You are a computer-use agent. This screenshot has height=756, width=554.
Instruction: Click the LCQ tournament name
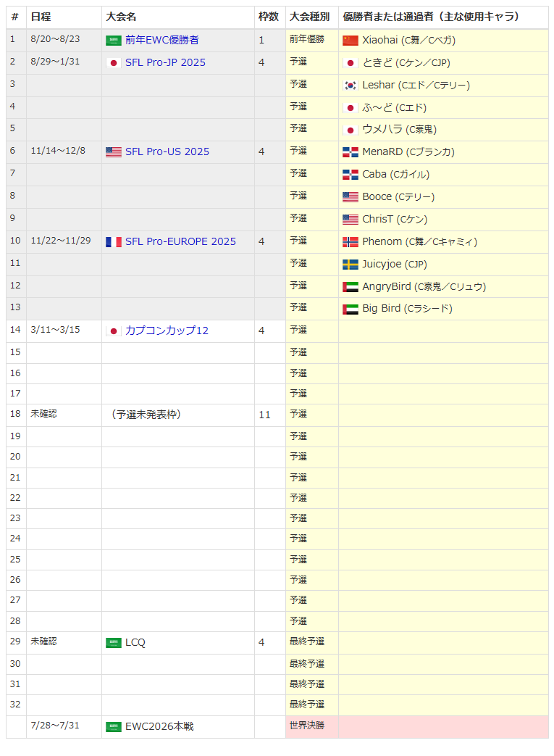[x=135, y=643]
